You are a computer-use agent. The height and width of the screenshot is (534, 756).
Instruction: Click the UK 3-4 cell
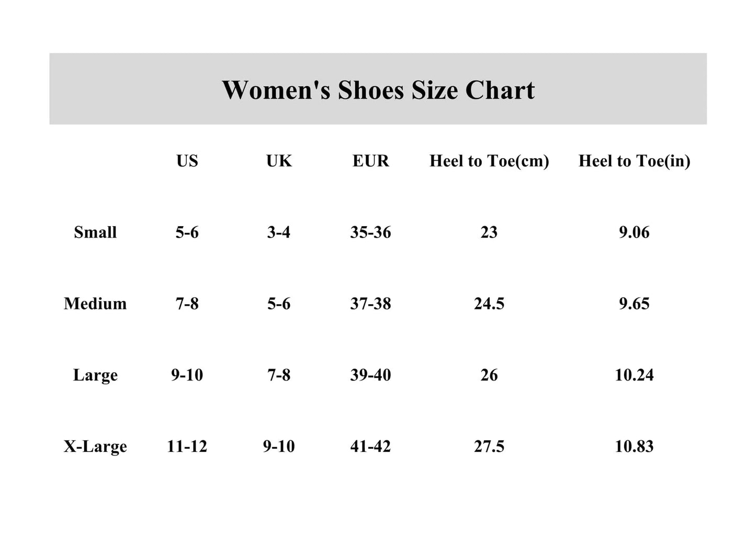pyautogui.click(x=279, y=232)
